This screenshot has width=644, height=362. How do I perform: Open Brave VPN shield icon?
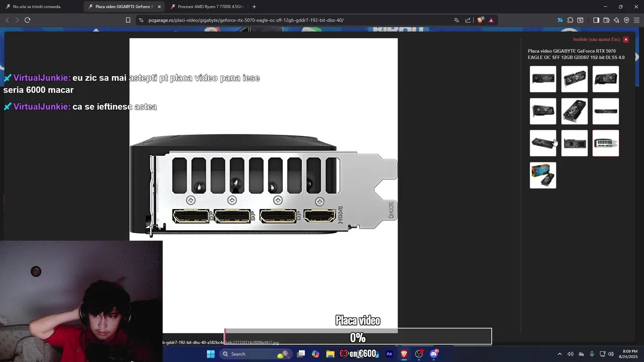click(626, 20)
